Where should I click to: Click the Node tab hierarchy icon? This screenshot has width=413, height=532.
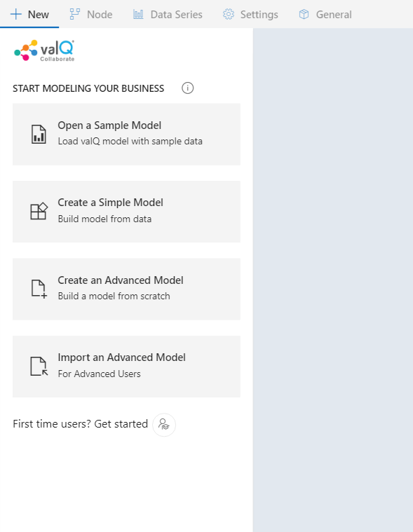[74, 14]
